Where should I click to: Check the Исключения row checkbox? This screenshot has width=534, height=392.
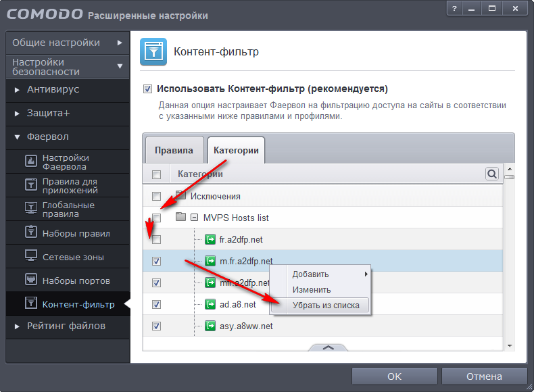click(x=156, y=196)
